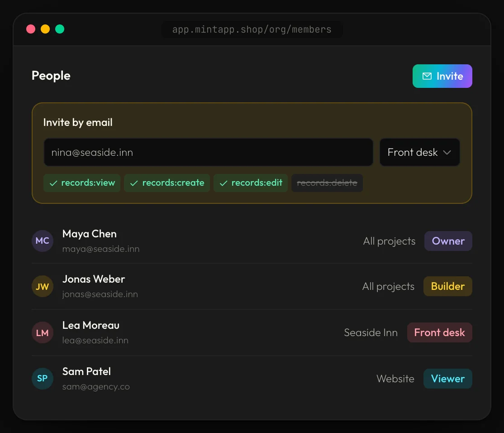The width and height of the screenshot is (504, 433).
Task: Select the MC avatar for Maya Chen
Action: 43,241
